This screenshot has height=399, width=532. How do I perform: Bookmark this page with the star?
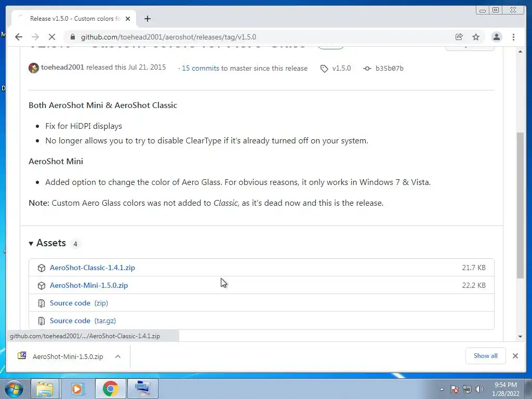(x=476, y=37)
